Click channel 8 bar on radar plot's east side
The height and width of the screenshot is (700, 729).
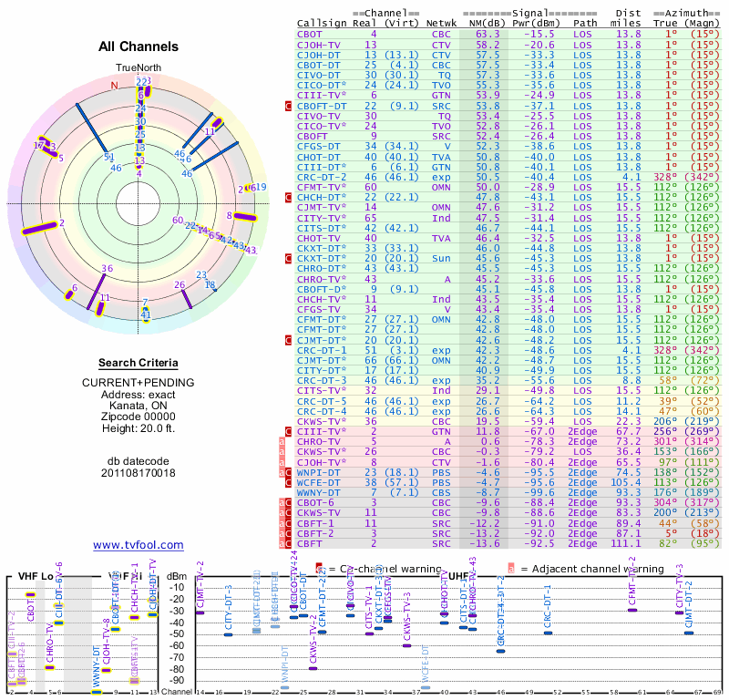click(x=244, y=217)
